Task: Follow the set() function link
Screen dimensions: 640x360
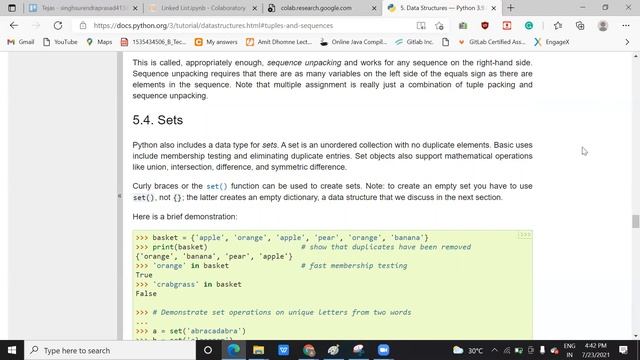Action: click(217, 186)
